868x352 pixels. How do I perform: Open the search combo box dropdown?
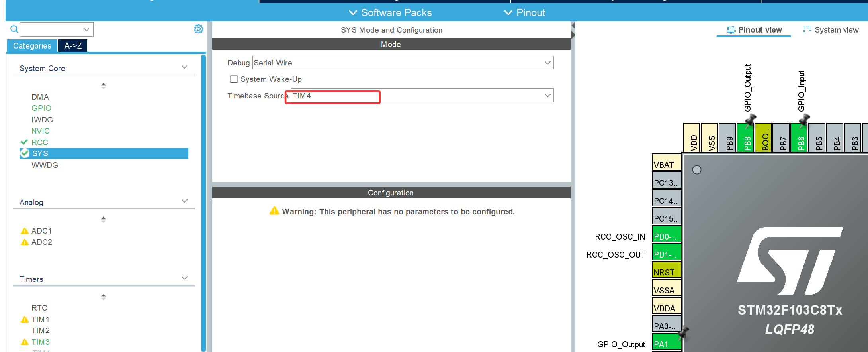tap(86, 29)
